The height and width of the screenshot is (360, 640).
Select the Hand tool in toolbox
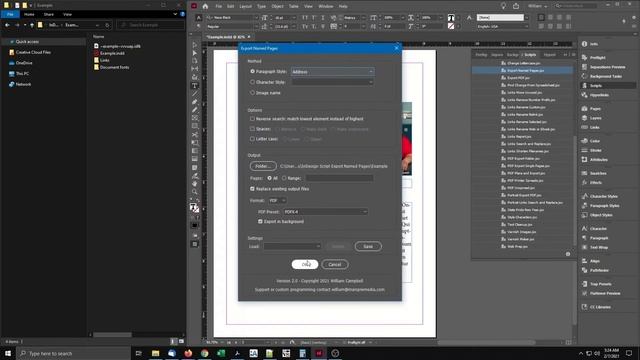point(195,184)
